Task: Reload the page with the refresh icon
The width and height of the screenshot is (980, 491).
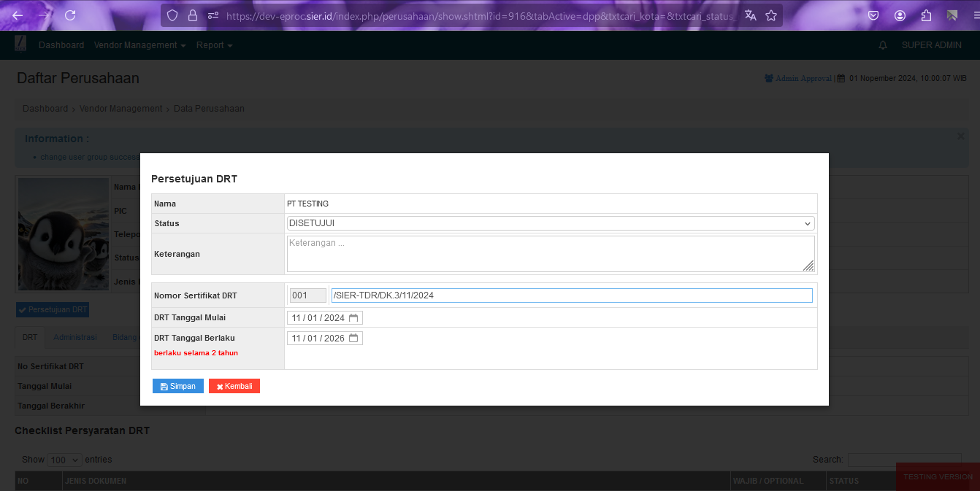Action: tap(70, 15)
